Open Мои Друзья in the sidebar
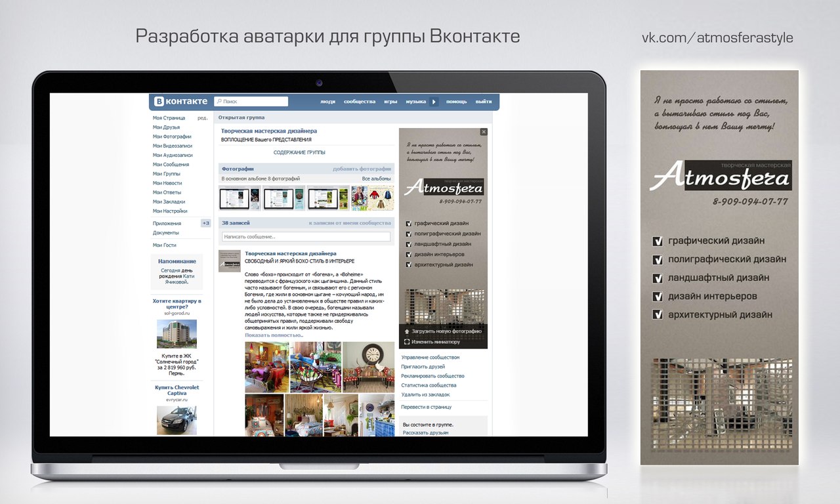This screenshot has height=504, width=840. click(166, 127)
